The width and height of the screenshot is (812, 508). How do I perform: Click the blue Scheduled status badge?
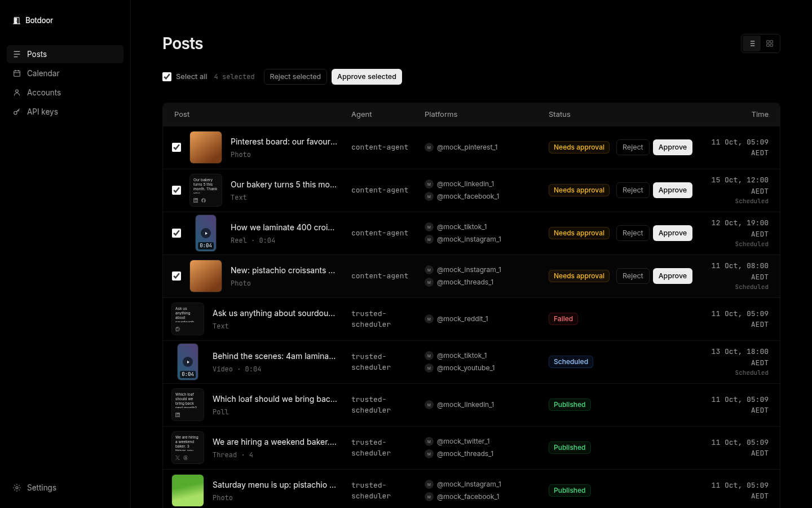571,362
